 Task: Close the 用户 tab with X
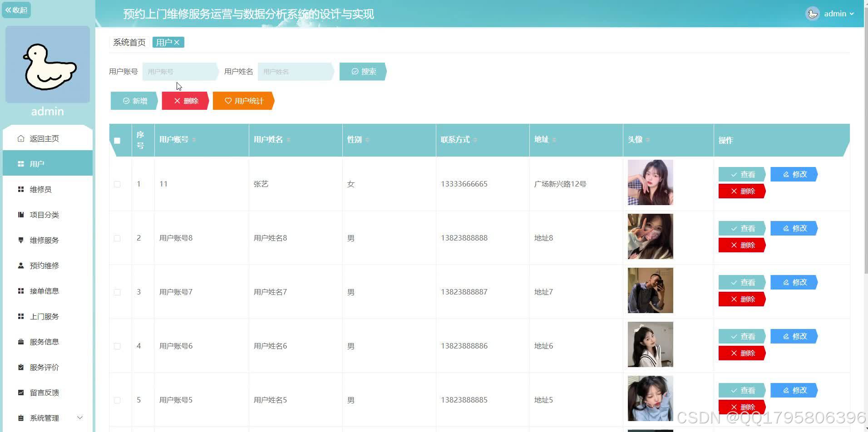coord(177,42)
